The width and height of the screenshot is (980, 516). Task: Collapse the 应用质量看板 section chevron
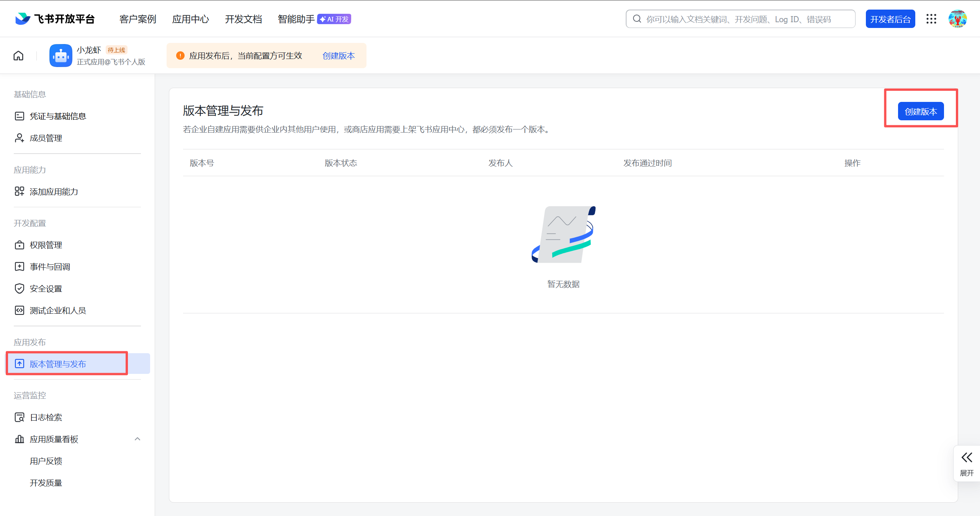click(x=137, y=439)
